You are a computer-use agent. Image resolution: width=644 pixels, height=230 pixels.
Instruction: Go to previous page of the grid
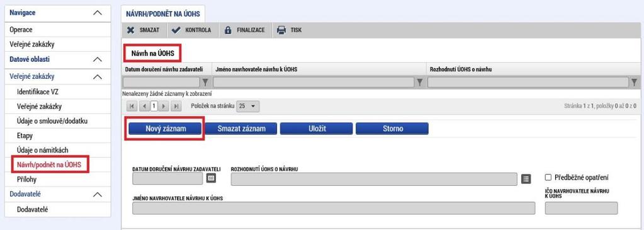144,106
